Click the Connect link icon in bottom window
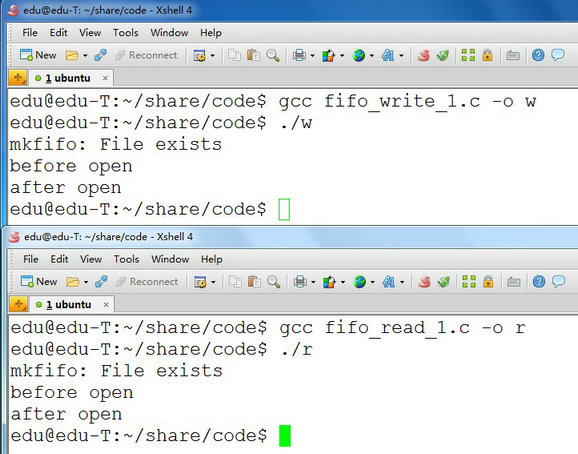Image resolution: width=578 pixels, height=454 pixels. tap(101, 282)
